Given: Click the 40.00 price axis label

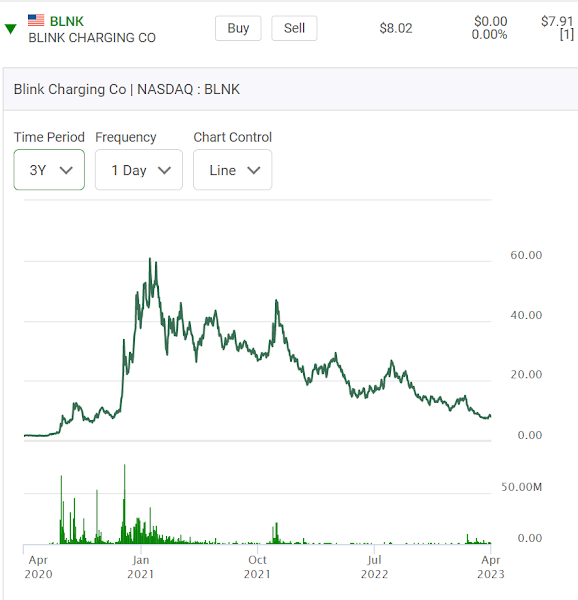Looking at the screenshot, I should 526,315.
